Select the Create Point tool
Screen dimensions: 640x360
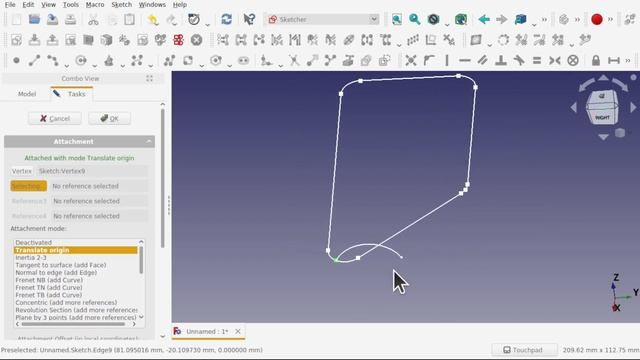[16, 60]
